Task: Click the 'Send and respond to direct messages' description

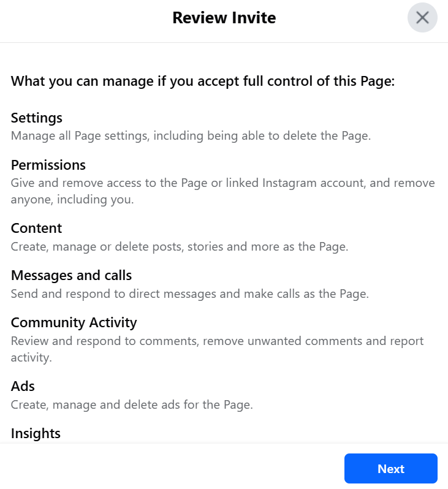Action: point(190,294)
